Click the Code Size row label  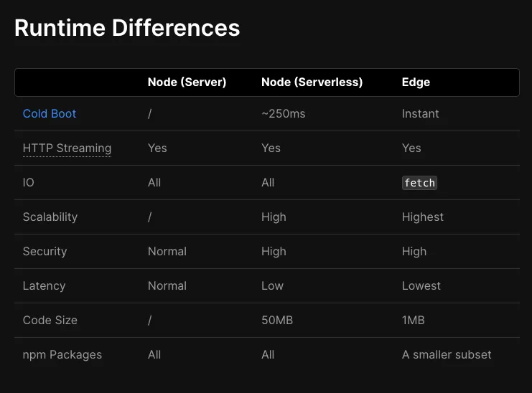pyautogui.click(x=50, y=320)
